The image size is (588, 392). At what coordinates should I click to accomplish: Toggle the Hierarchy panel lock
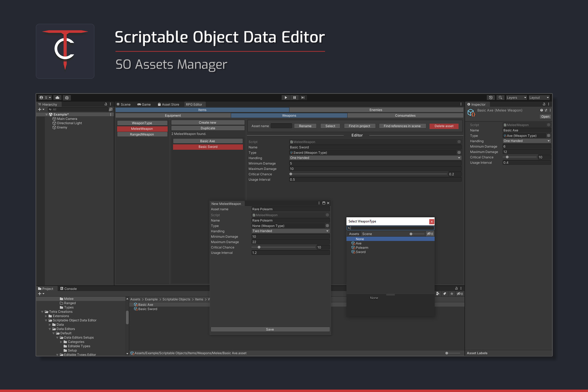(x=106, y=104)
